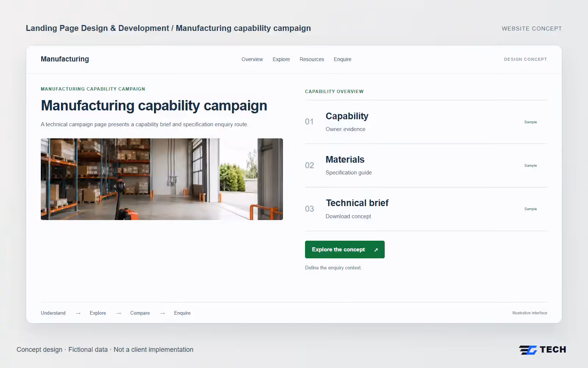Click the WEBSITE CONCEPT label
This screenshot has width=588, height=368.
(x=532, y=29)
